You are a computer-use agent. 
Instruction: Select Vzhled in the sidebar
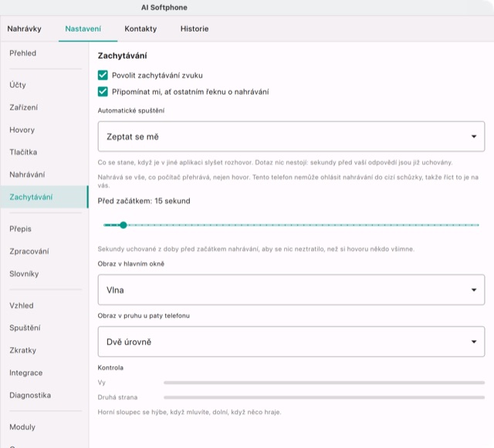pyautogui.click(x=44, y=305)
